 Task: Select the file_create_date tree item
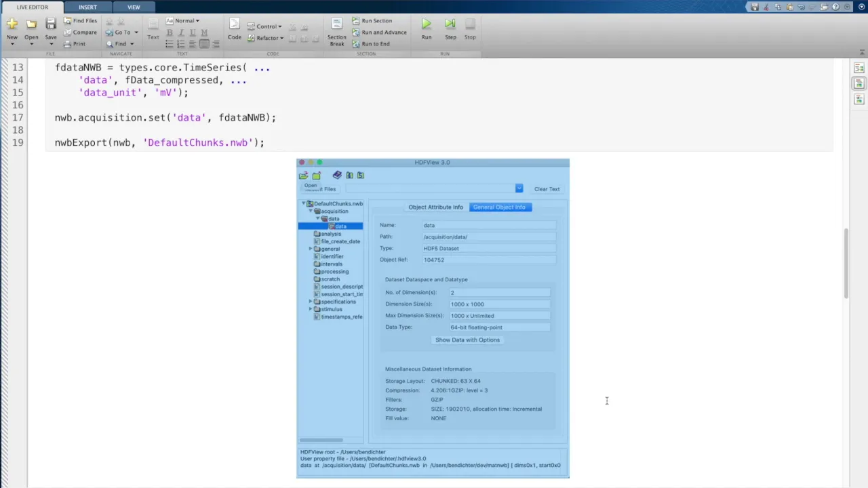tap(337, 241)
